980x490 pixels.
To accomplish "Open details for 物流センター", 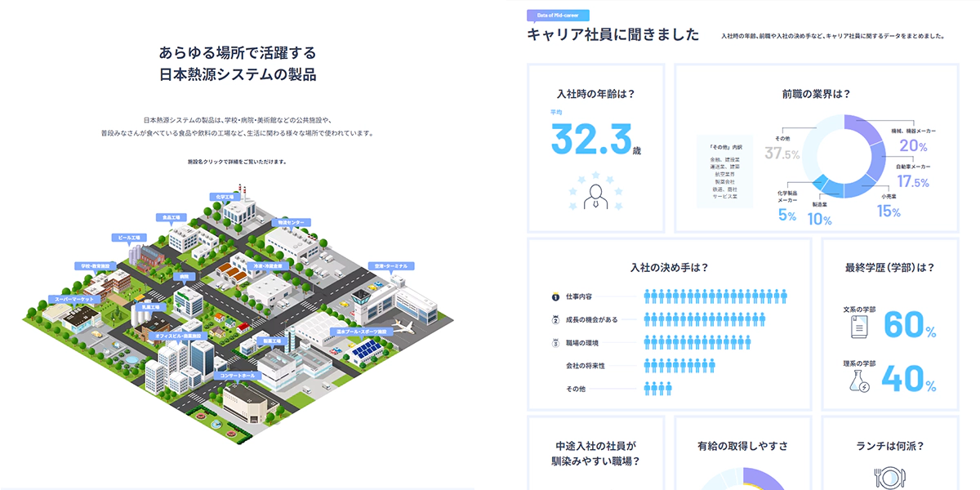I will (291, 221).
